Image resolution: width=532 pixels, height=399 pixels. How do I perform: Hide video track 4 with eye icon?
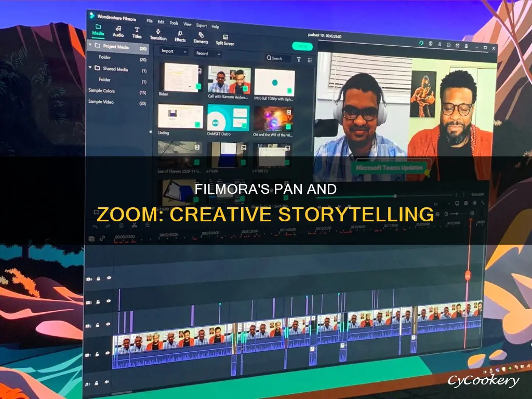[x=109, y=278]
